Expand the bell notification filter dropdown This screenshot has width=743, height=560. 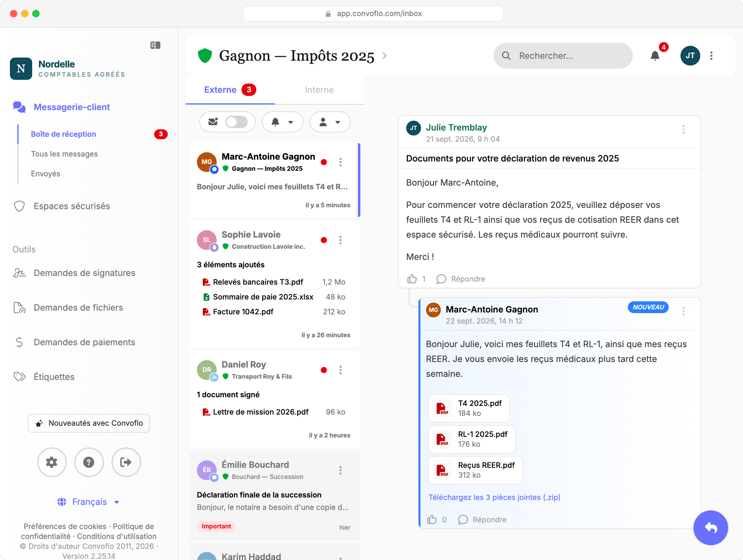(x=282, y=122)
